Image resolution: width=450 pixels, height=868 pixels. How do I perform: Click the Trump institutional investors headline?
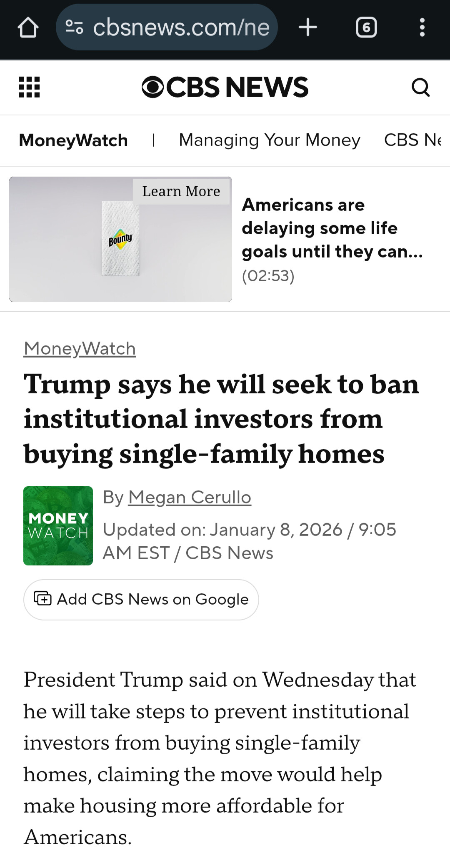[x=221, y=418]
